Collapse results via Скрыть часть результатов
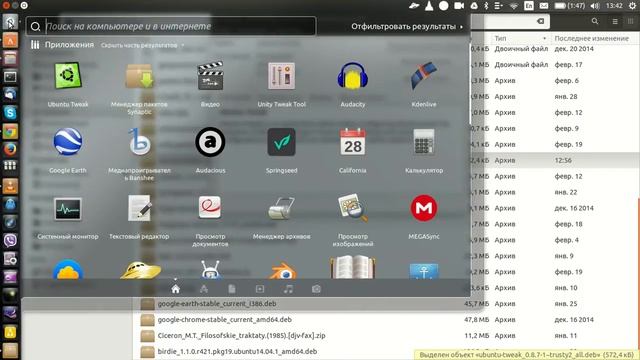 coord(142,45)
